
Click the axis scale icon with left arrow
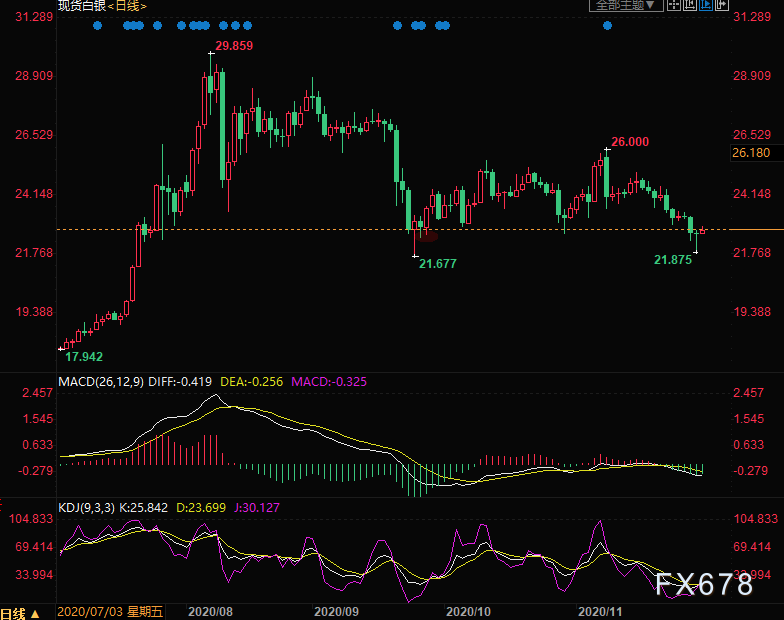coord(690,4)
